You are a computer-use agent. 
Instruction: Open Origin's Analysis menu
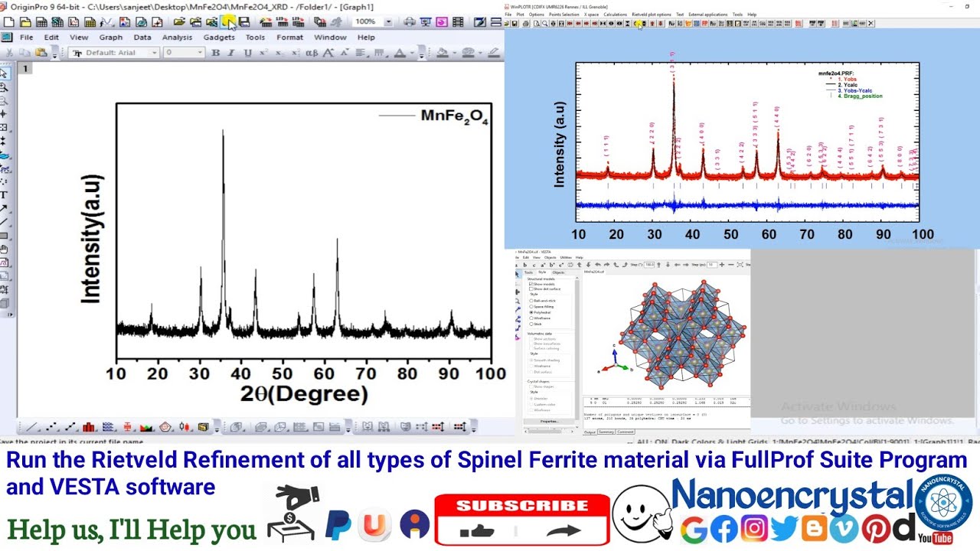(178, 37)
